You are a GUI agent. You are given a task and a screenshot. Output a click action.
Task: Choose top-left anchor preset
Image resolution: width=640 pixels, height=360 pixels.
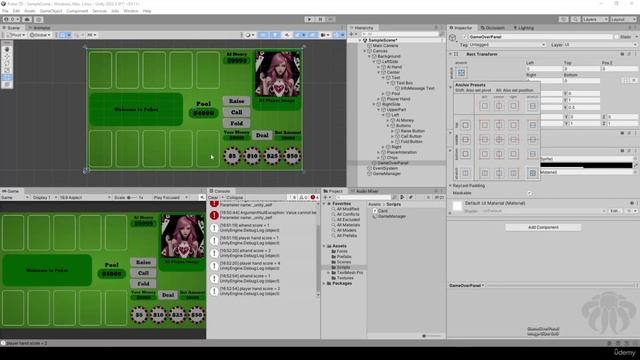[484, 125]
